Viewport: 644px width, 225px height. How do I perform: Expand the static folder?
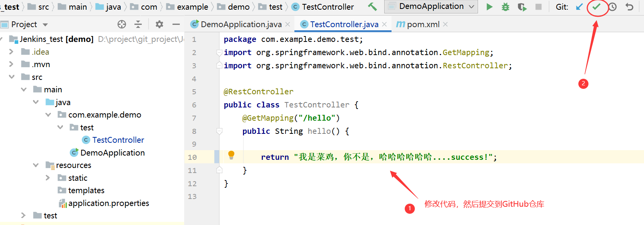(x=48, y=178)
